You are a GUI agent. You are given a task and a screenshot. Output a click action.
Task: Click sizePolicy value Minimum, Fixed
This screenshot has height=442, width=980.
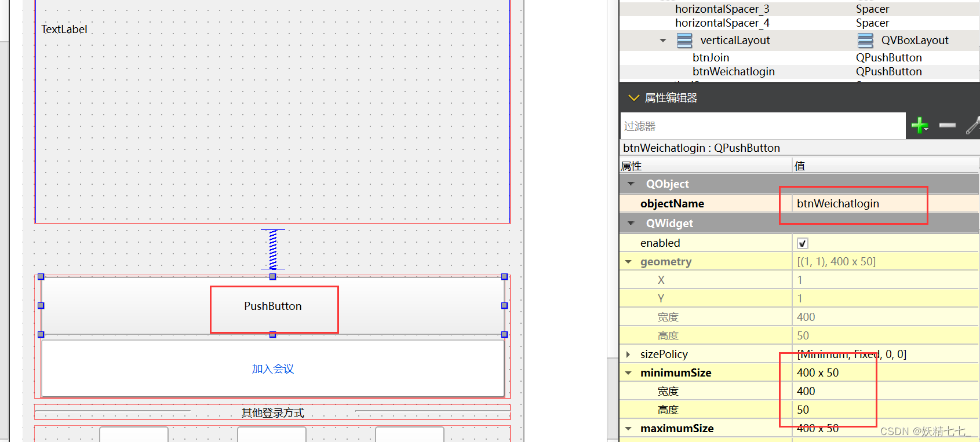[886, 355]
